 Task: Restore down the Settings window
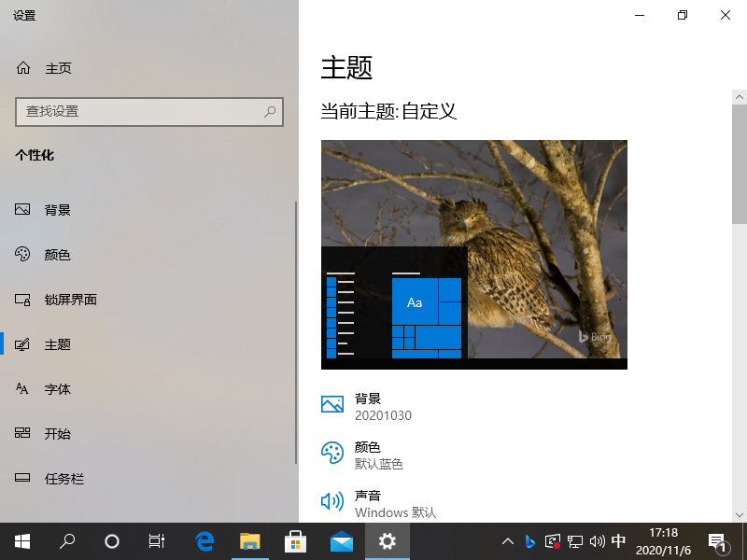683,15
